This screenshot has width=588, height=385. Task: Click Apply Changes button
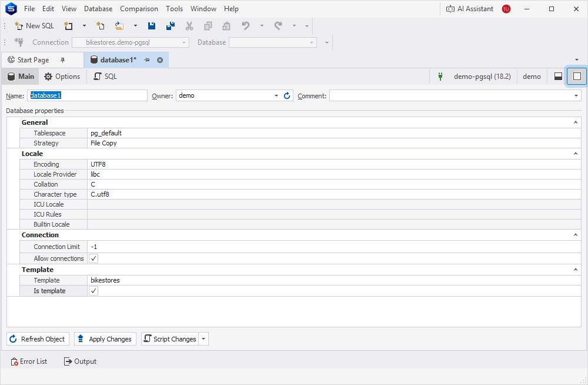click(x=105, y=339)
